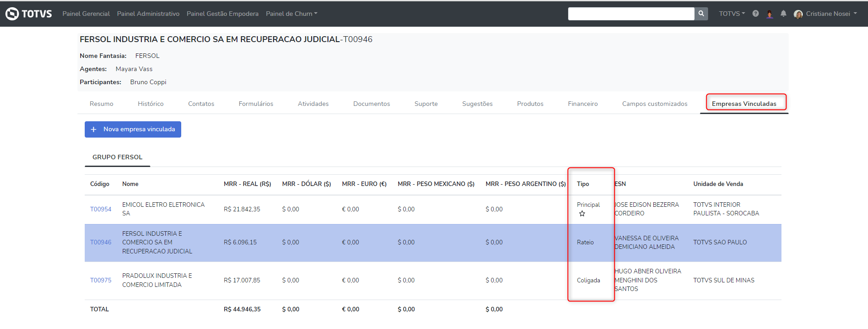Click the MRR - DÓLAR ($) header

307,184
